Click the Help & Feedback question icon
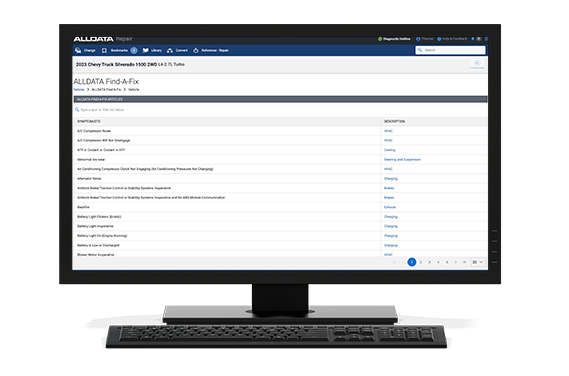Screen dimensions: 569x376 pos(439,39)
